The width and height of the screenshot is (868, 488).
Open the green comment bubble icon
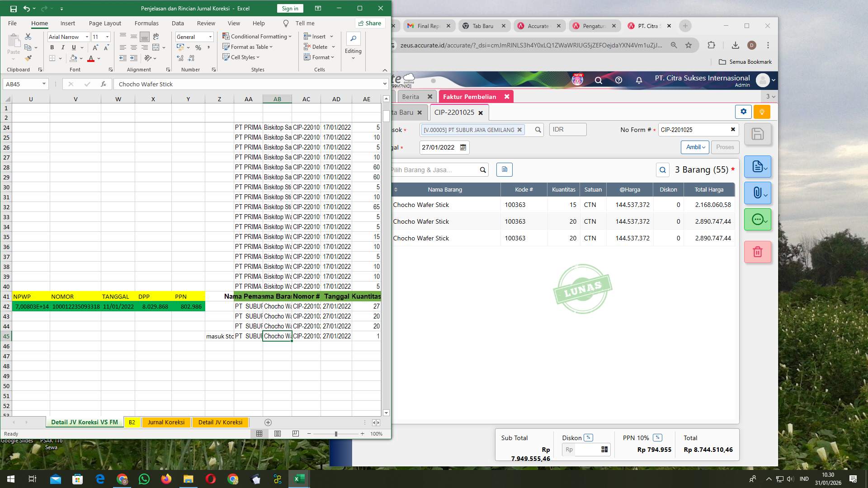click(758, 220)
